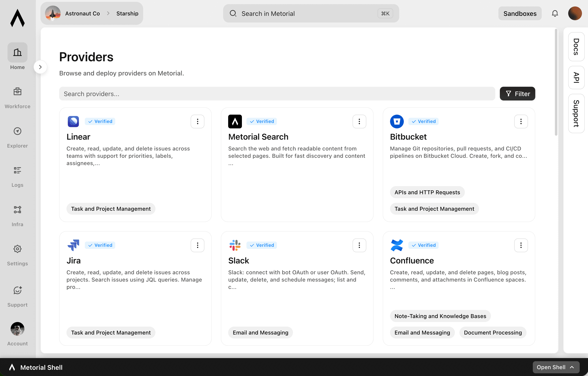Open the Jira provider title
588x376 pixels.
(x=73, y=261)
